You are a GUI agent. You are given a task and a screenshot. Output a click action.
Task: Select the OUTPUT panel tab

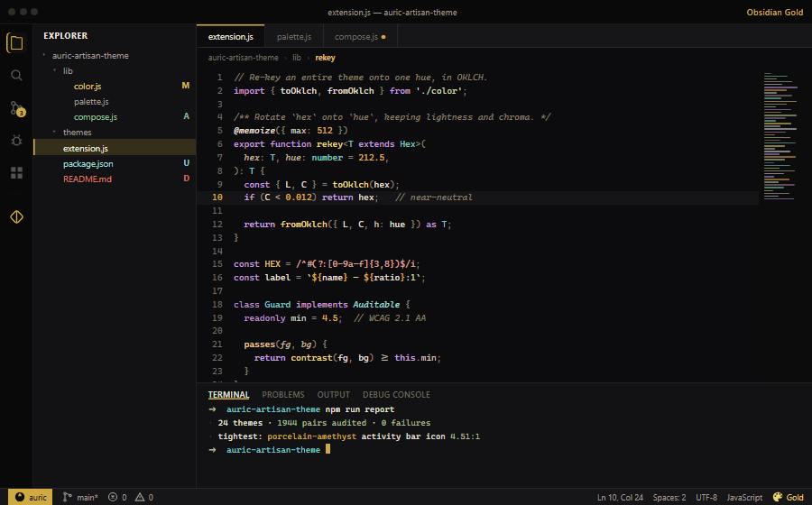(x=334, y=395)
